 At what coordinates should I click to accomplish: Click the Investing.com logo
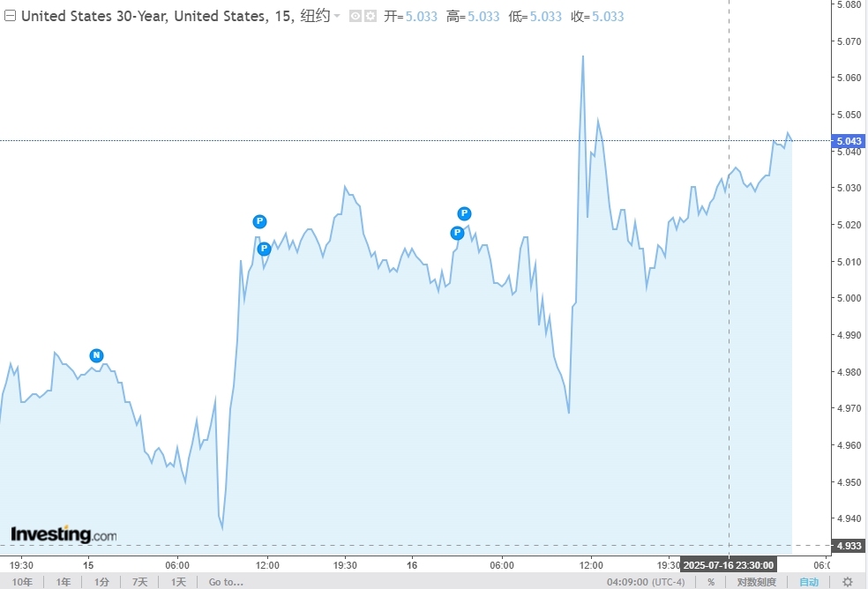pyautogui.click(x=63, y=534)
